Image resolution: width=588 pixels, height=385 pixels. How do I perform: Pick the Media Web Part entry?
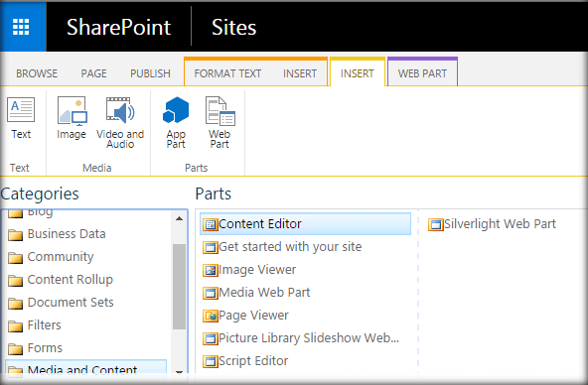264,293
